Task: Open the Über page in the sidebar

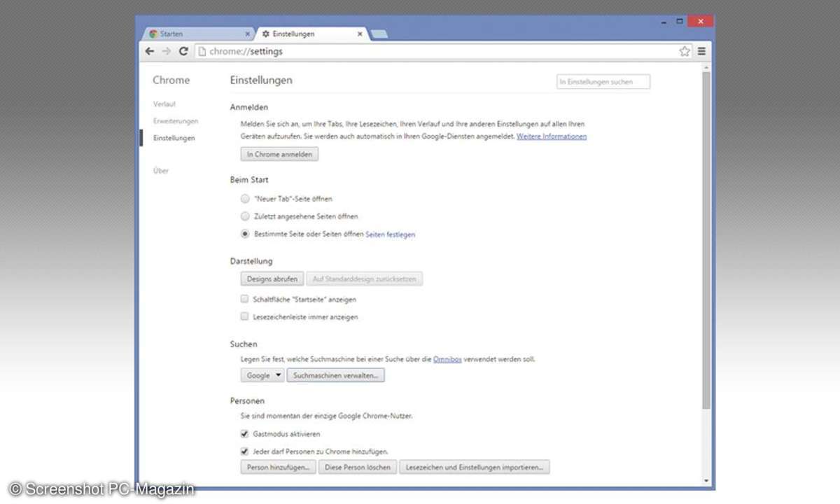Action: 161,171
